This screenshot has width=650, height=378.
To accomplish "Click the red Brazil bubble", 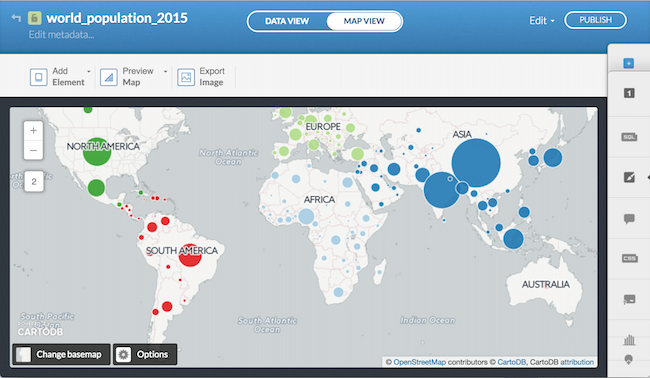I will click(x=190, y=255).
